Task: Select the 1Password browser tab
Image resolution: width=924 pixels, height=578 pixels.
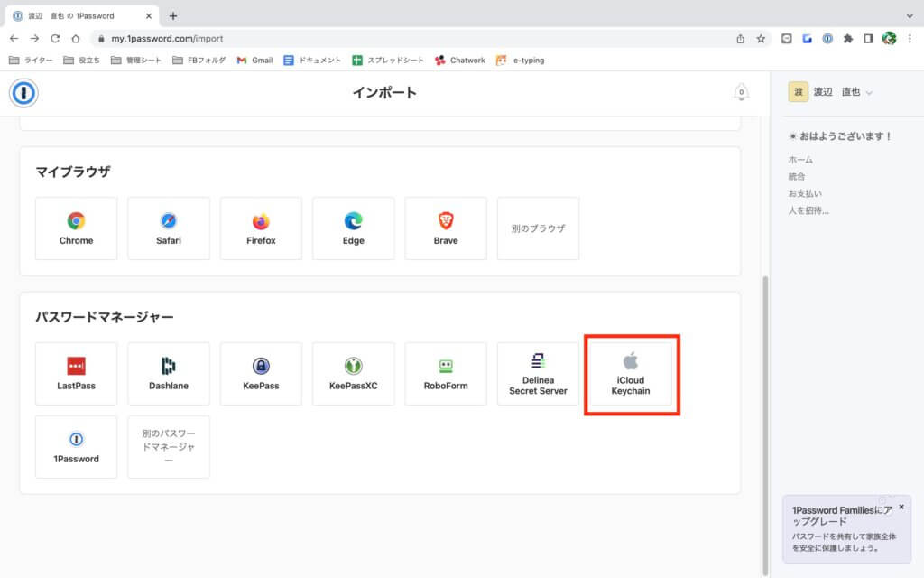Action: tap(82, 16)
